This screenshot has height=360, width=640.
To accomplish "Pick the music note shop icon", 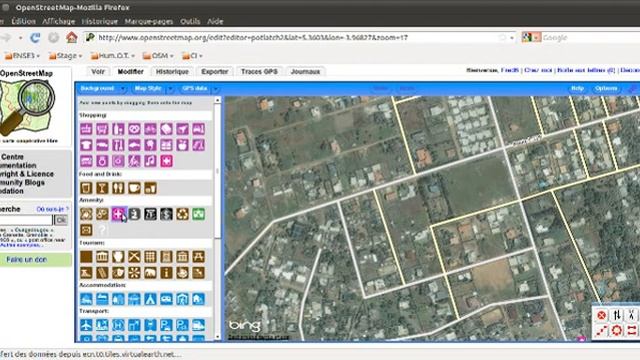I will 150,161.
